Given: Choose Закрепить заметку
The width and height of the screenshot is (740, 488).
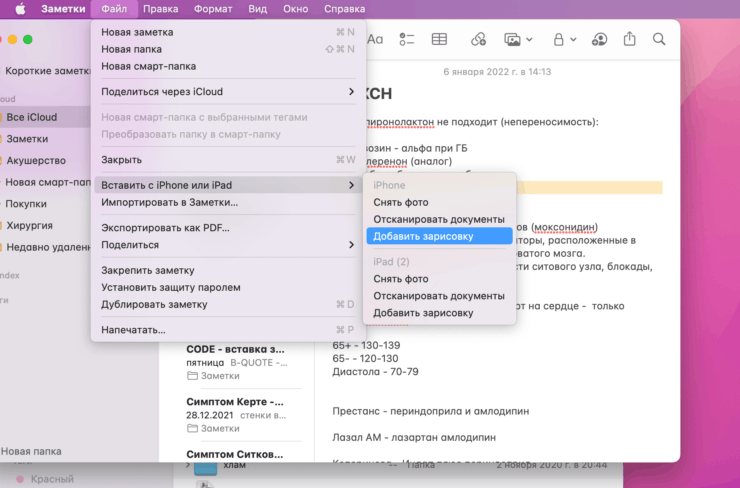Looking at the screenshot, I should pyautogui.click(x=228, y=270).
